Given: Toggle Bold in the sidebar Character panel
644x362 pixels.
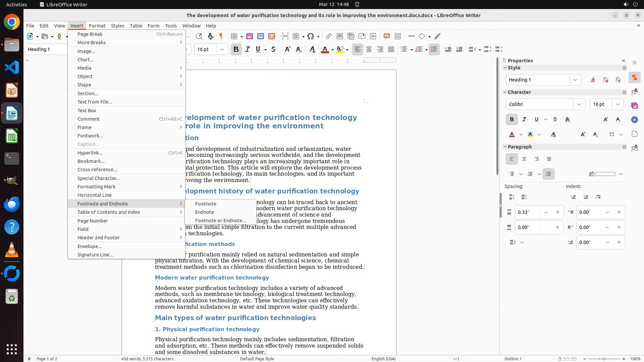Looking at the screenshot, I should [512, 119].
